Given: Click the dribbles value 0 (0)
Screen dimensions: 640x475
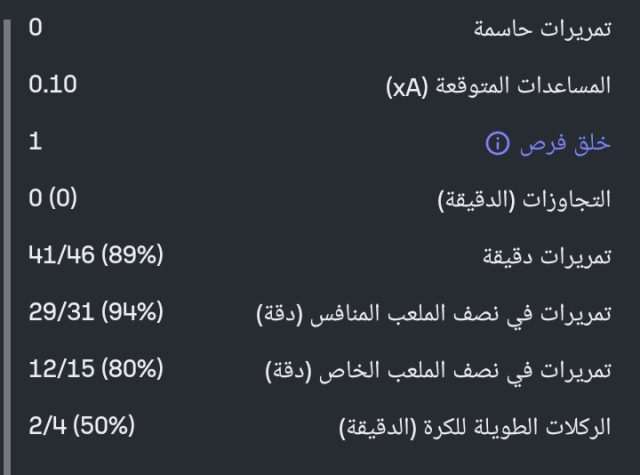Looking at the screenshot, I should [53, 199].
